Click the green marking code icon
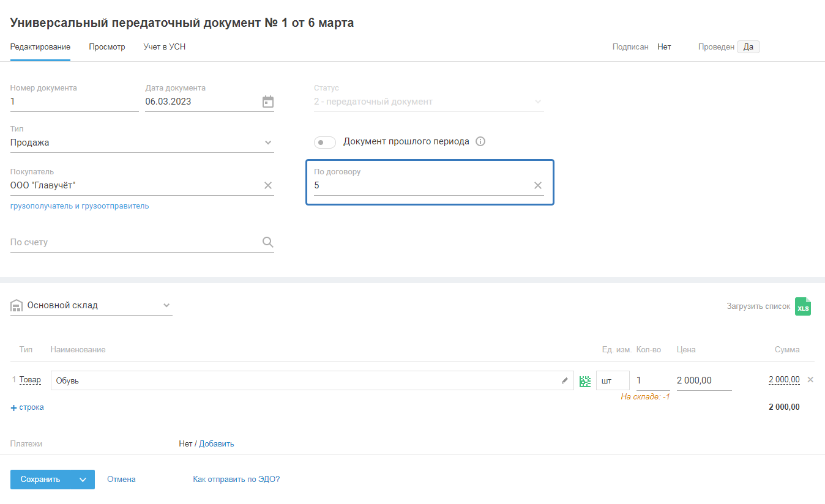Viewport: 825px width, 504px height. point(585,381)
